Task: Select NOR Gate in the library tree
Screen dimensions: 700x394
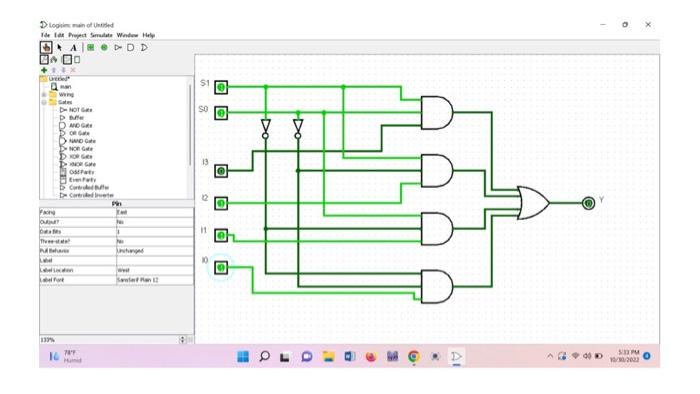Action: [76, 149]
